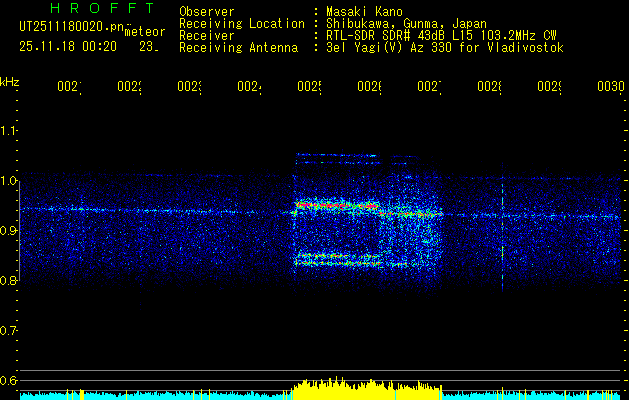The height and width of the screenshot is (400, 629).
Task: Click the kHz axis unit label
Action: coord(10,81)
